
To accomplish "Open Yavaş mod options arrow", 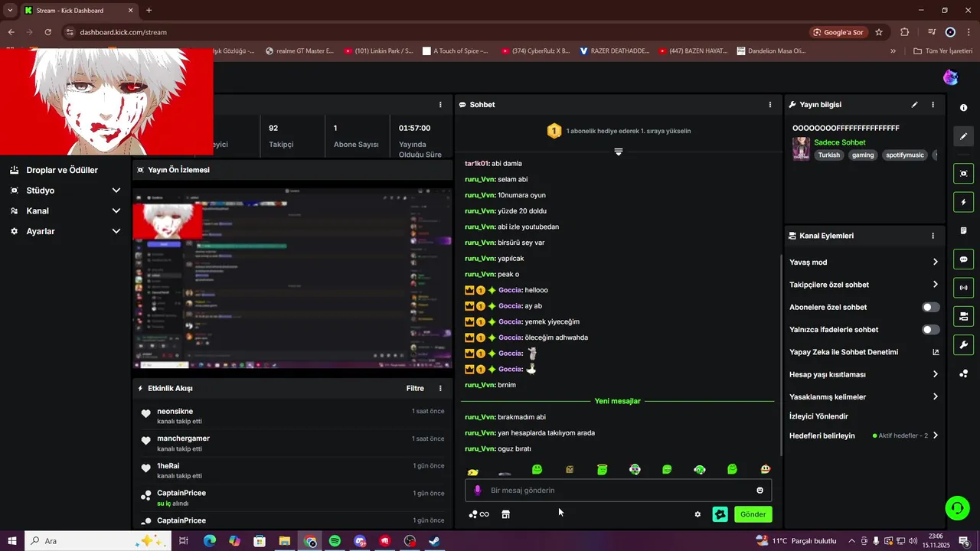I will click(935, 262).
